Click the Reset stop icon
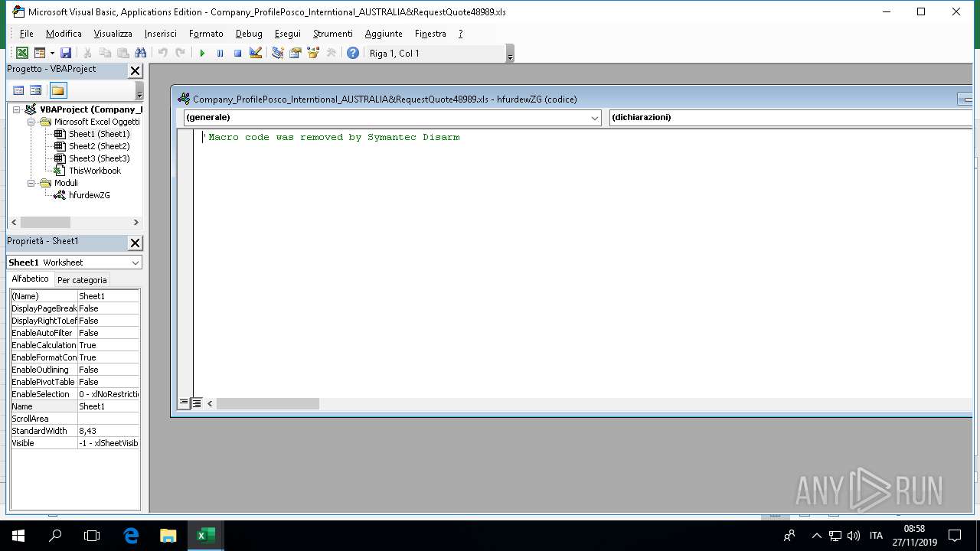Image resolution: width=980 pixels, height=551 pixels. (237, 53)
